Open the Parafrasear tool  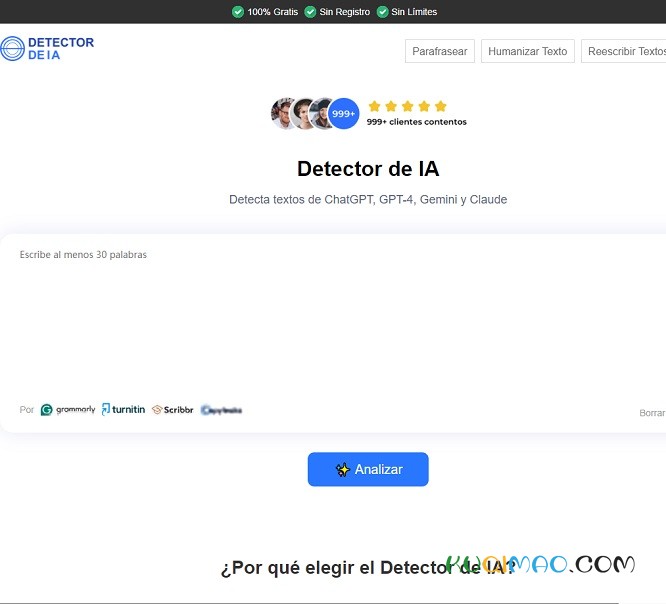pos(439,52)
